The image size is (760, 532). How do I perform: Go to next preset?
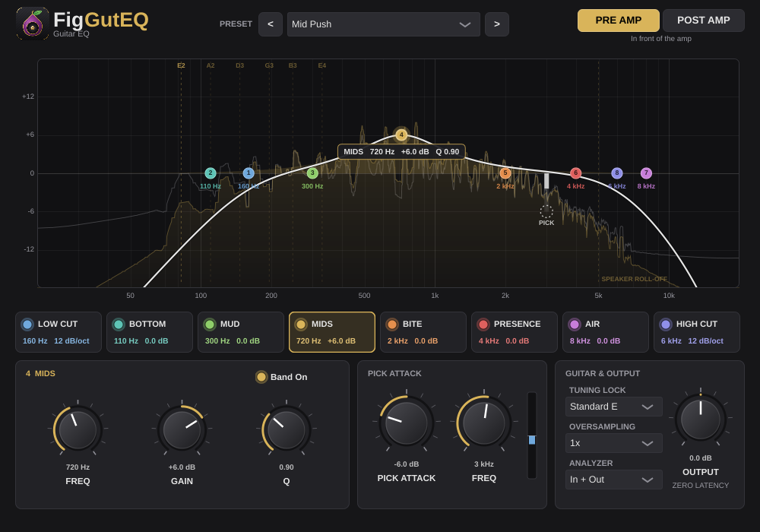click(497, 24)
